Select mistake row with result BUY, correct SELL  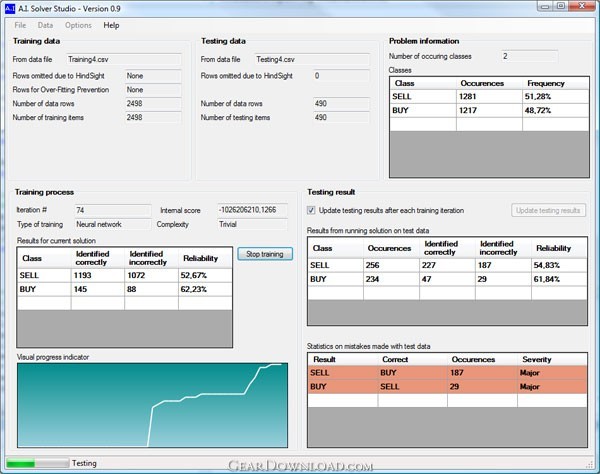pos(447,387)
